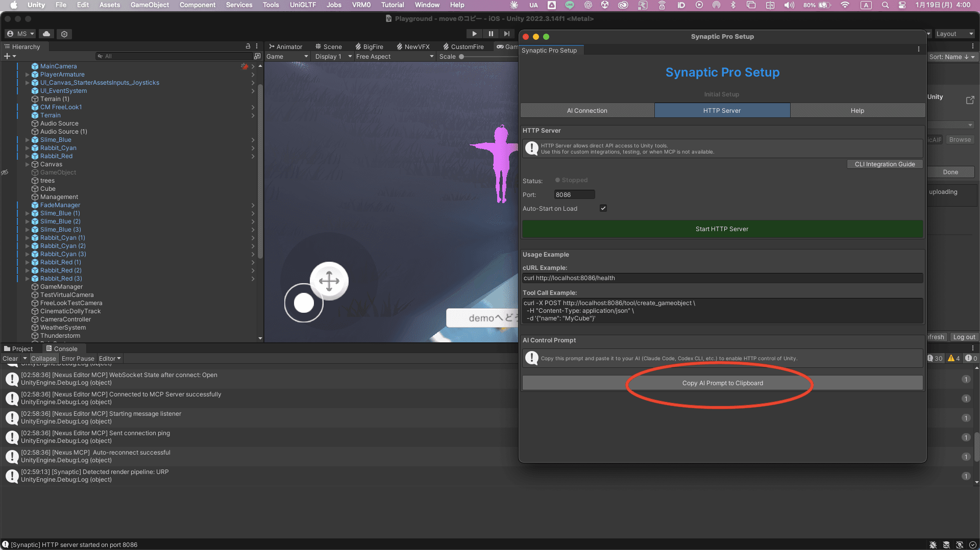Screen dimensions: 980x550
Task: Click the lock icon above the Game view
Action: pyautogui.click(x=247, y=46)
